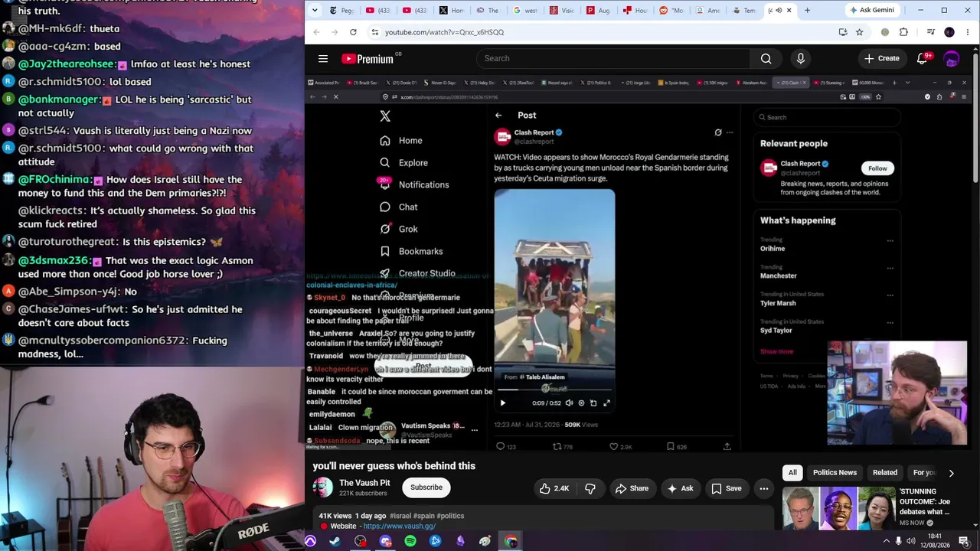Open Steam from the taskbar
This screenshot has width=980, height=551.
(335, 542)
